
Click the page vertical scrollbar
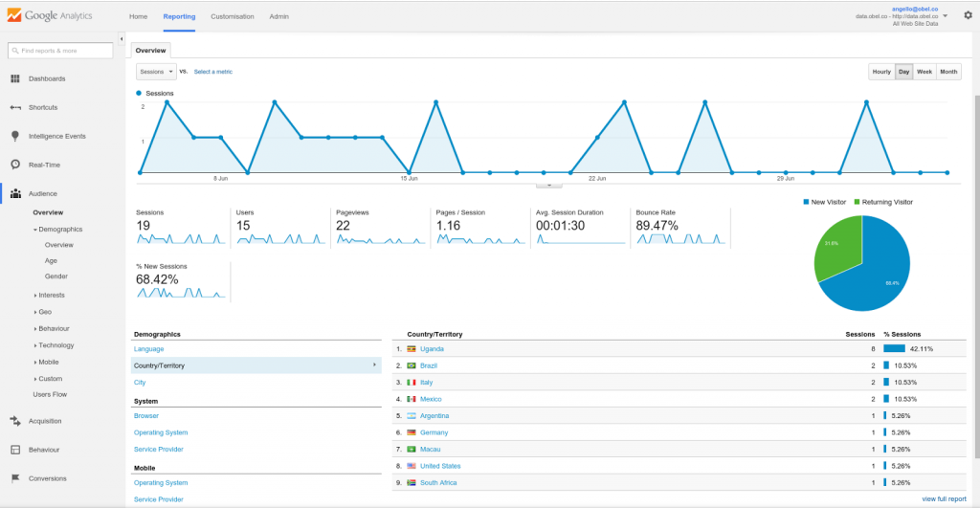(976, 275)
